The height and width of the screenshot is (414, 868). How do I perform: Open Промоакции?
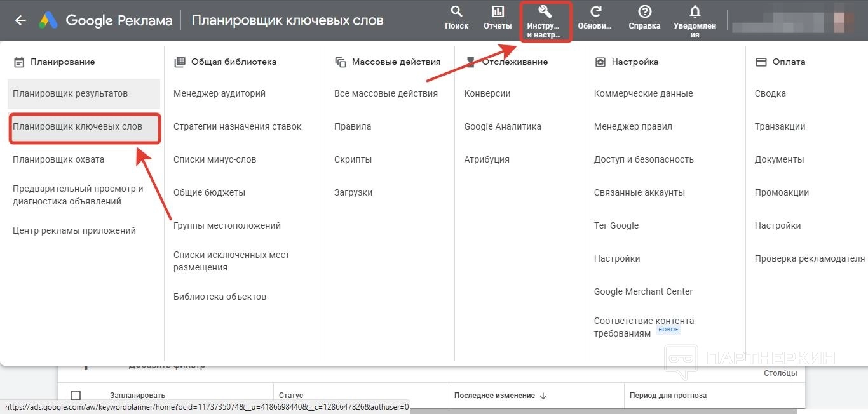[782, 192]
